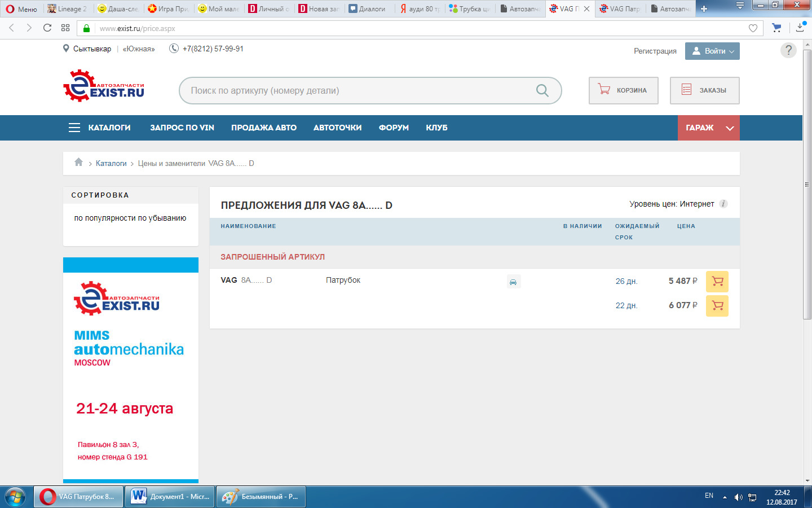Open the Безымянный Paint taskbar item

[x=261, y=497]
